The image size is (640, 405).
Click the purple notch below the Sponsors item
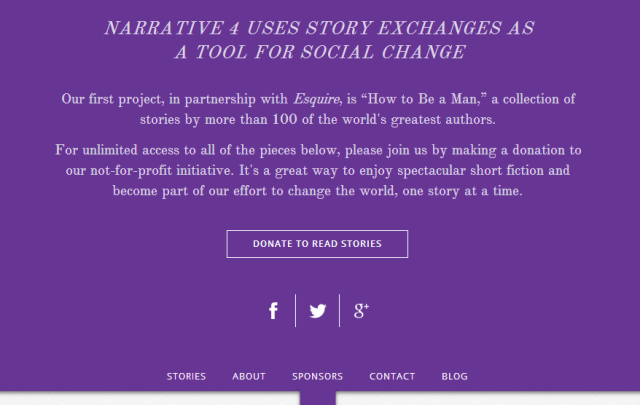pyautogui.click(x=318, y=398)
